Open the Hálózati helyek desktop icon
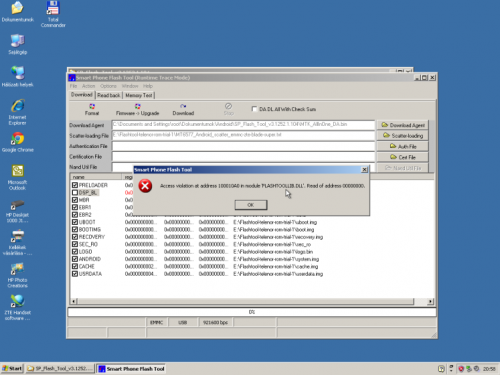 17,76
